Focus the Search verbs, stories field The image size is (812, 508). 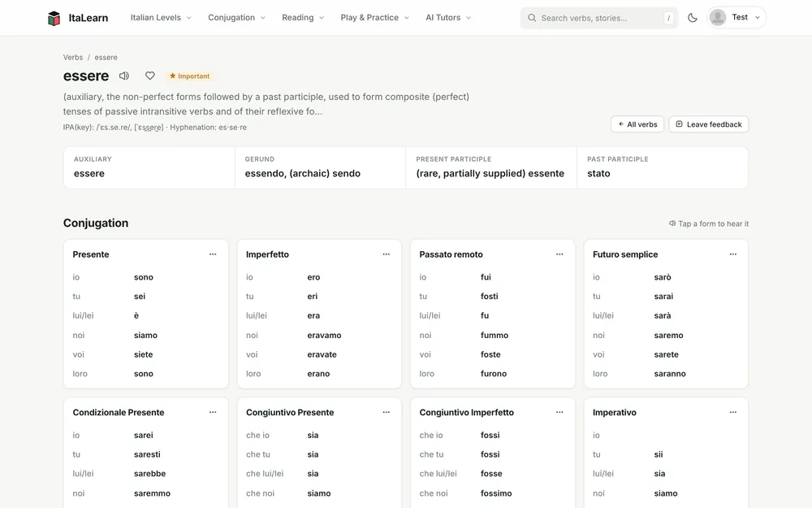coord(599,18)
